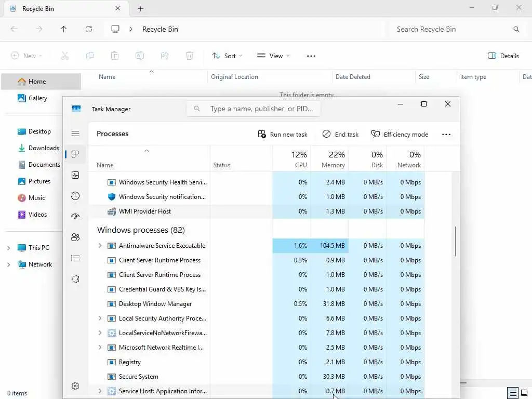
Task: Expand Microsoft Network Realtime Inspection process
Action: [100, 348]
